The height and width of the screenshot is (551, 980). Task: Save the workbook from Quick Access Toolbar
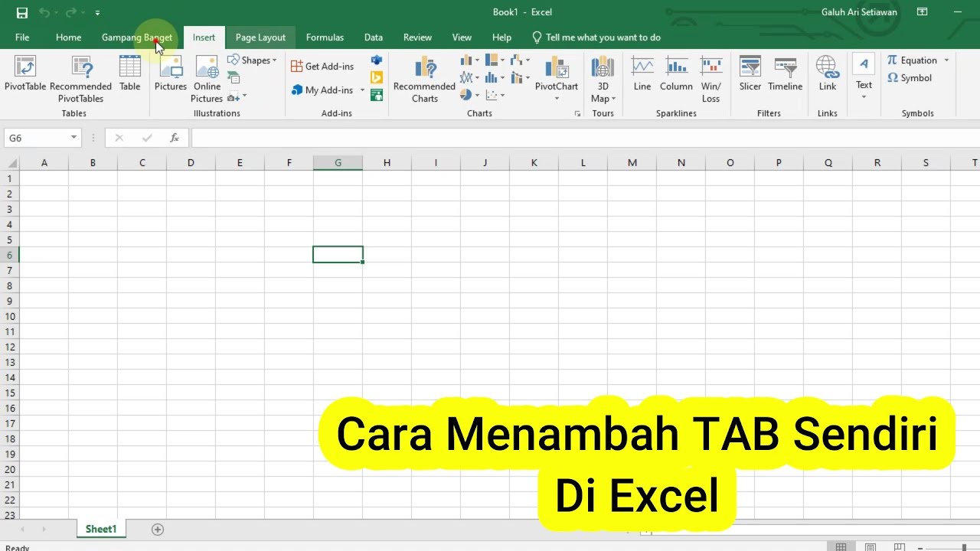pos(21,12)
